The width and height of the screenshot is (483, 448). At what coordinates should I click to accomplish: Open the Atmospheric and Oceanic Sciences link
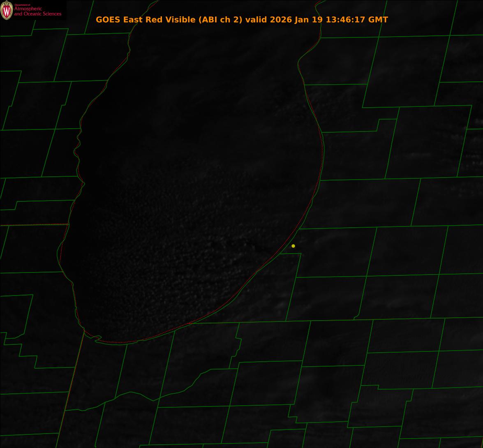(37, 12)
